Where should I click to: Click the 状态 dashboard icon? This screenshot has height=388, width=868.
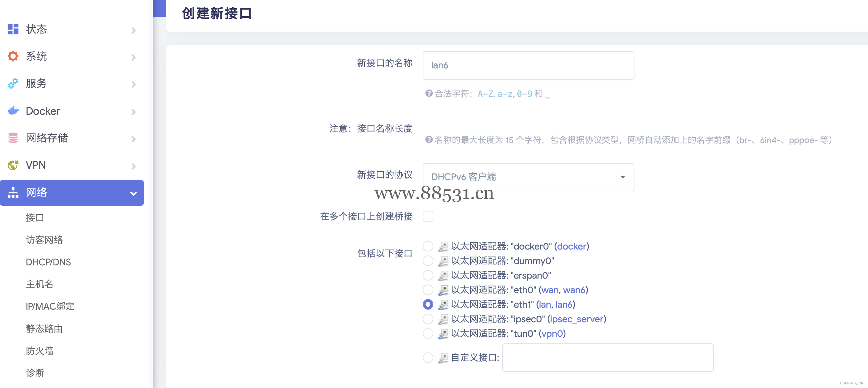(x=13, y=29)
